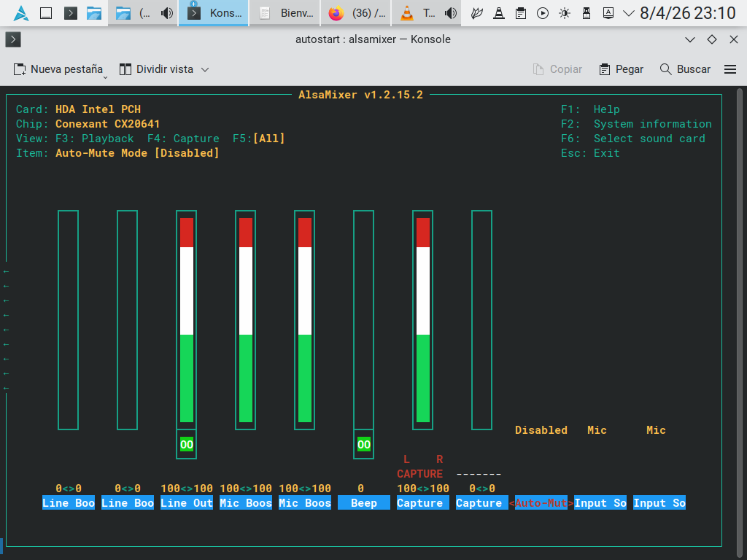Click the clock showing 8/4/26 23:10
The width and height of the screenshot is (747, 560).
pyautogui.click(x=687, y=13)
